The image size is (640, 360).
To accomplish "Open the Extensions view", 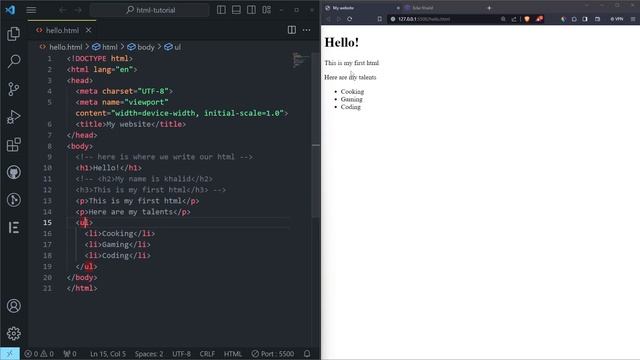I will coord(13,144).
